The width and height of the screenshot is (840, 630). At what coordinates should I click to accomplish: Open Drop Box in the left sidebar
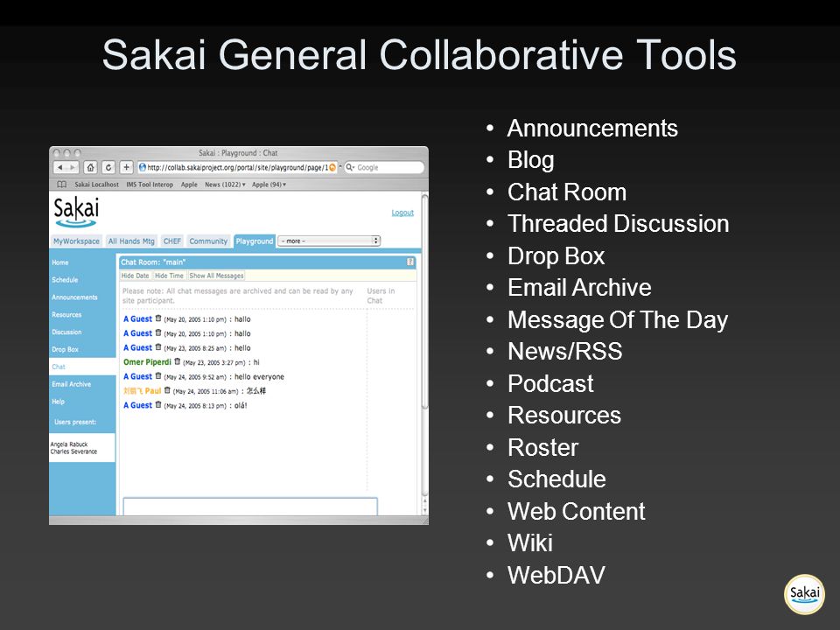point(65,349)
